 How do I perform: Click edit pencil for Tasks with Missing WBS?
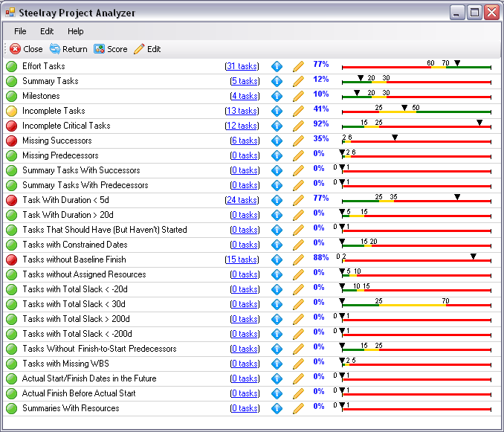point(298,364)
